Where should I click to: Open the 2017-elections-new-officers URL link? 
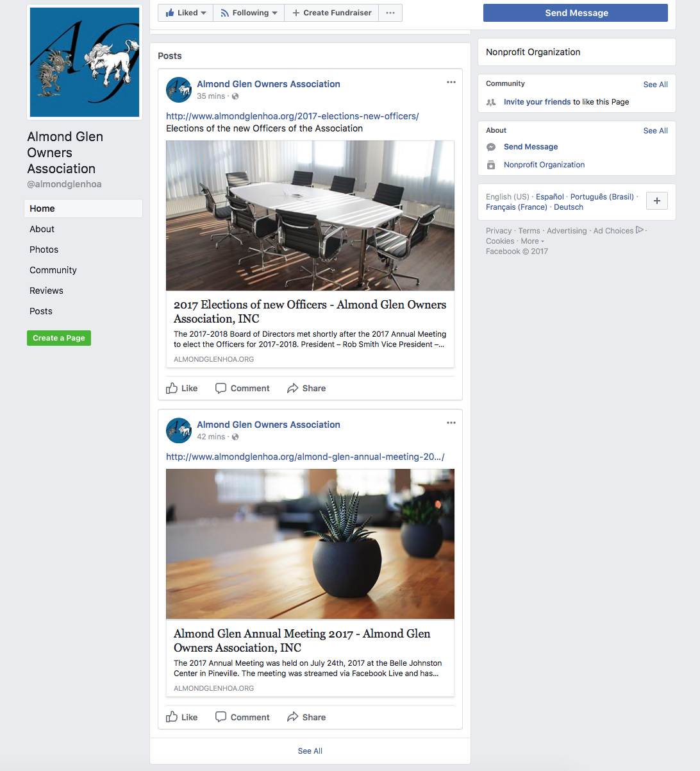pyautogui.click(x=292, y=116)
